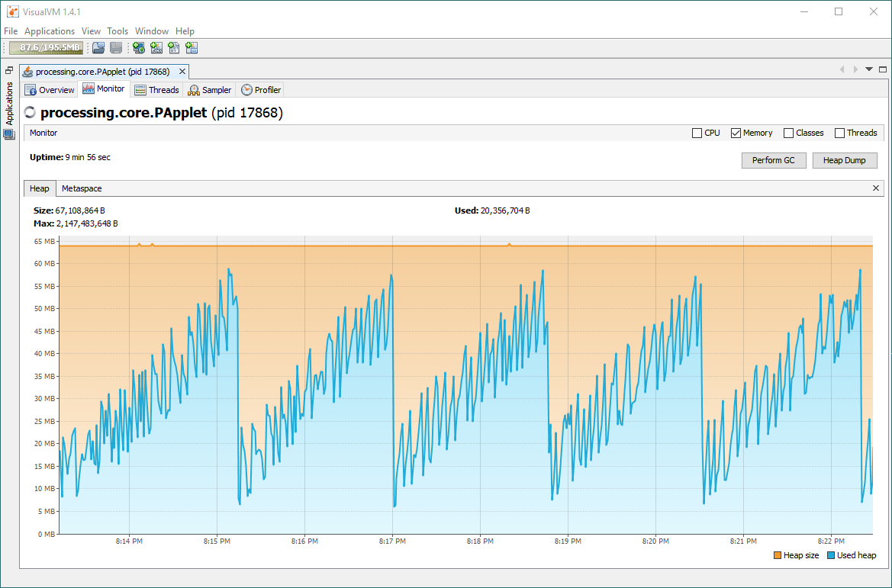The image size is (892, 588).
Task: Minimize the VisualVM window
Action: [x=803, y=12]
